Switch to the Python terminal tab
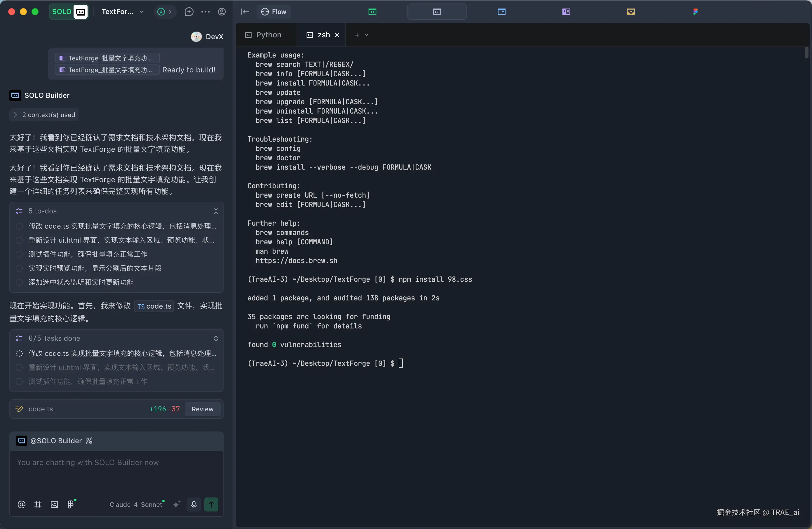Screen dimensions: 812x529 (264, 35)
